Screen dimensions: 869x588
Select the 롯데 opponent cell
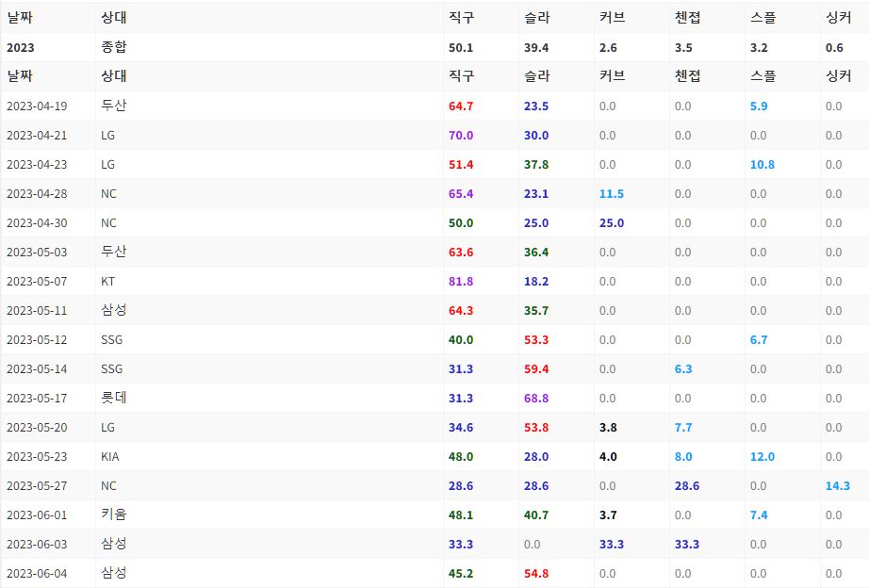[114, 398]
